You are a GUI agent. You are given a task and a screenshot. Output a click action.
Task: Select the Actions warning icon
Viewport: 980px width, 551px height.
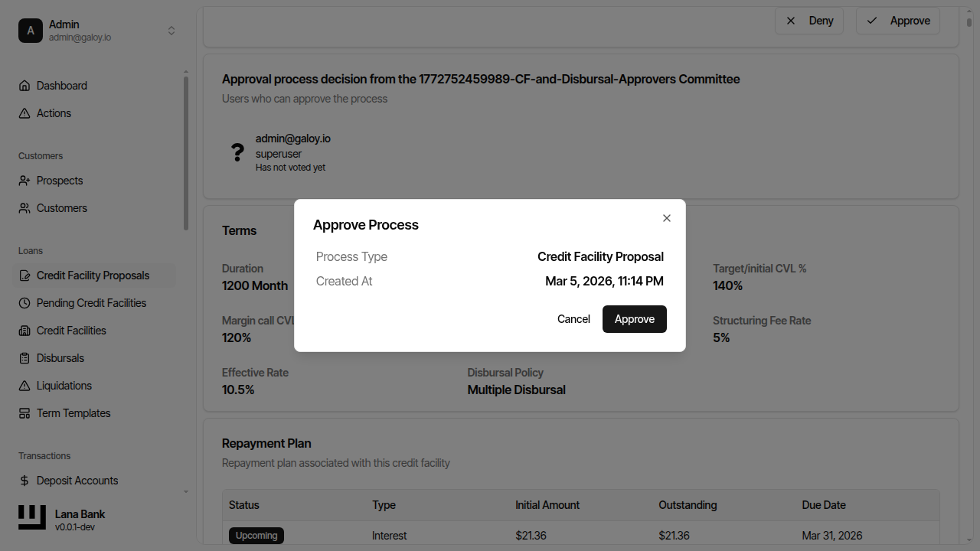tap(25, 112)
